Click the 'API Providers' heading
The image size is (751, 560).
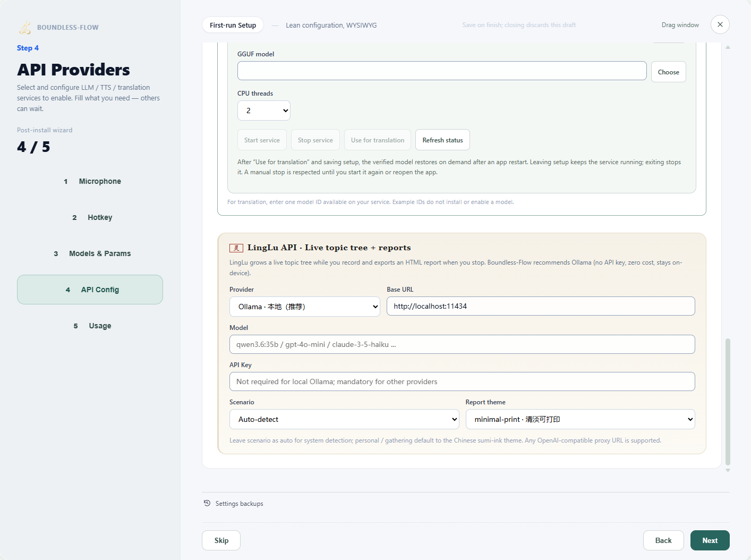point(73,70)
